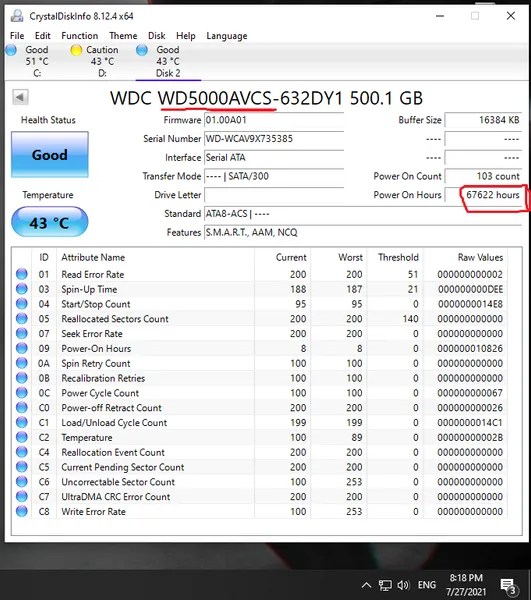Click status orb for UltraDMA CRC Error Count
This screenshot has width=531, height=600.
[x=22, y=496]
